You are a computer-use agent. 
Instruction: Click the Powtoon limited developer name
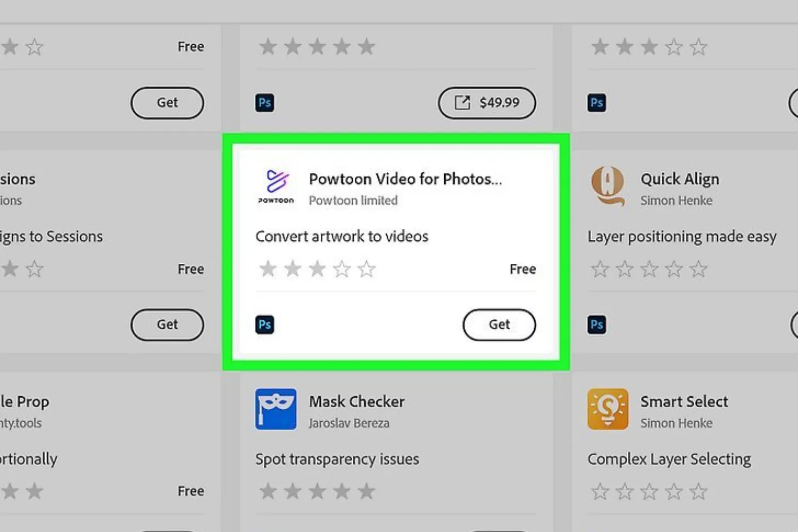(x=353, y=201)
